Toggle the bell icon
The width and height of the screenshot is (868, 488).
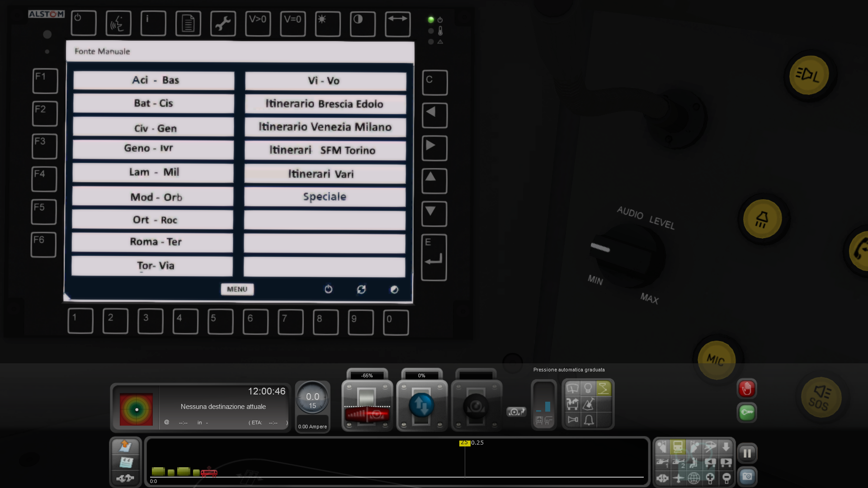[589, 420]
